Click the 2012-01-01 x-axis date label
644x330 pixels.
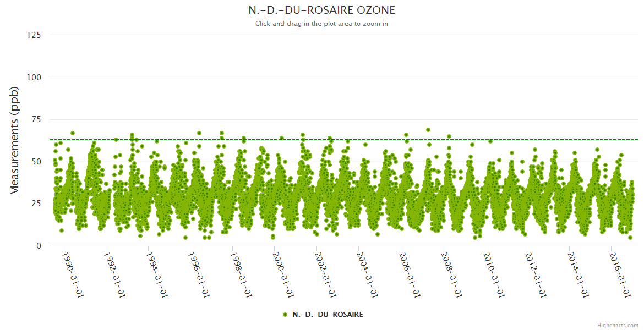tap(536, 275)
